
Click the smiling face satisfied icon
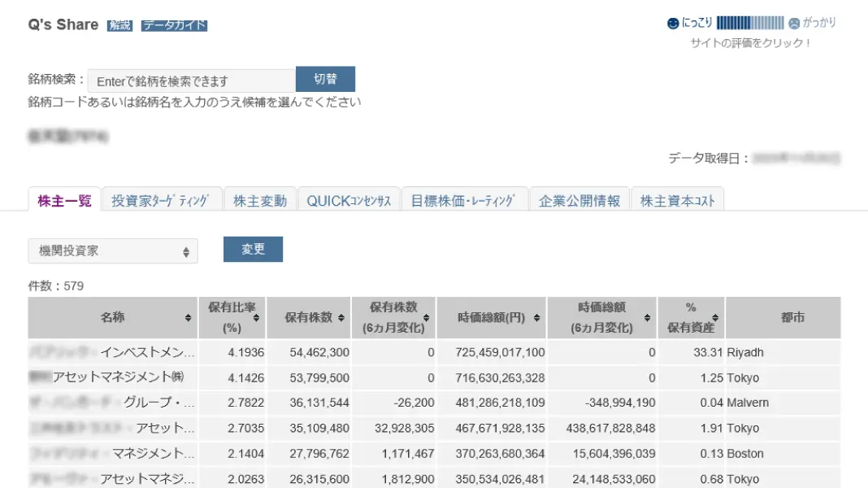click(673, 24)
